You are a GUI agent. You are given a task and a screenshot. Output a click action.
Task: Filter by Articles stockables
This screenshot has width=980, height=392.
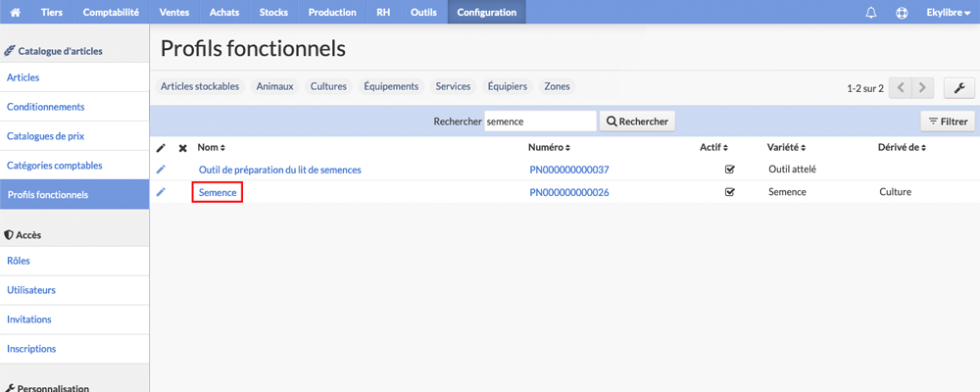click(200, 86)
